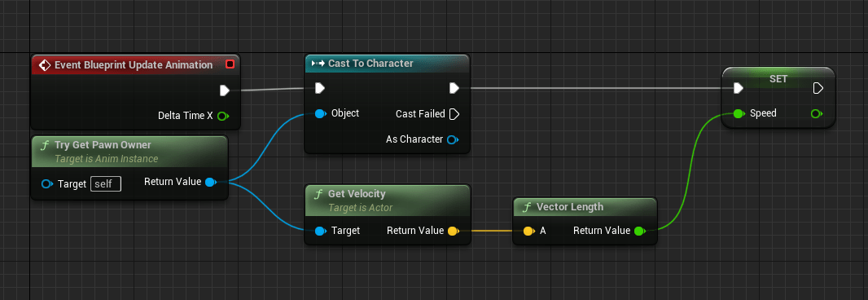This screenshot has height=300, width=868.
Task: Click the SET node exec input pin
Action: tap(738, 88)
